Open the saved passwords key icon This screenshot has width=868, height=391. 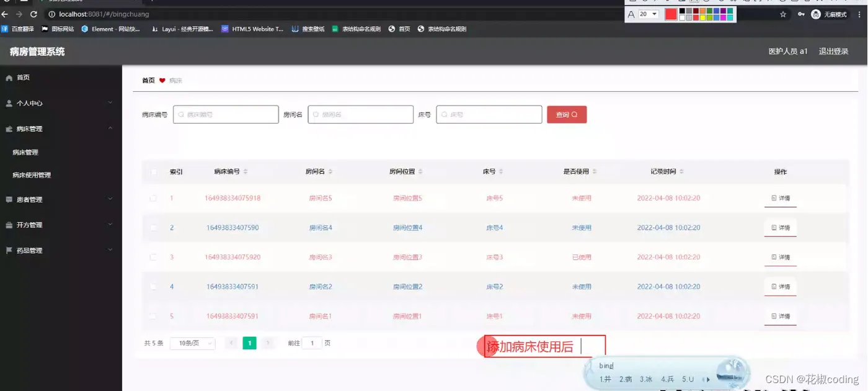[x=801, y=14]
